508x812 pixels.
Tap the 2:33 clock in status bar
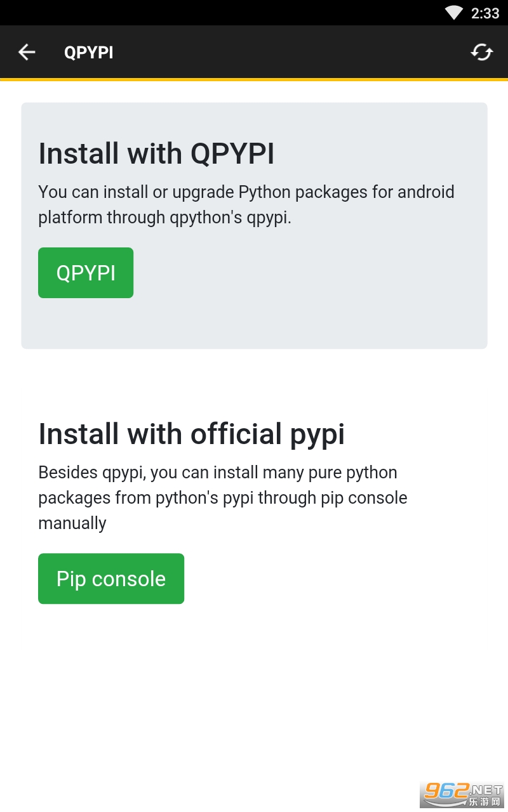[x=485, y=13]
